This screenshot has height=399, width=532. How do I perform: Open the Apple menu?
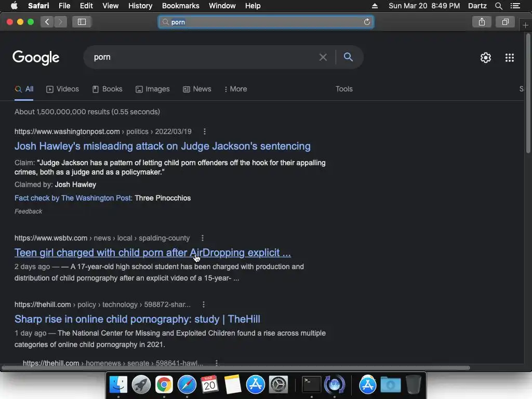[x=14, y=6]
